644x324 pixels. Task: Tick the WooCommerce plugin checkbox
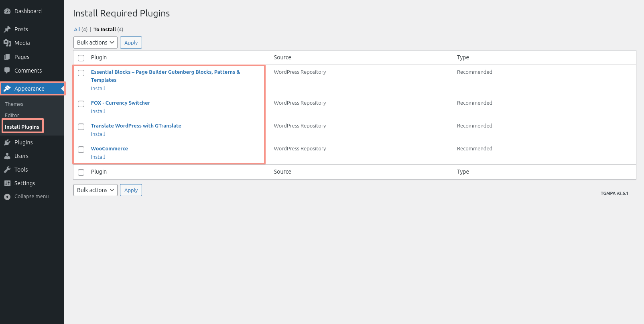pyautogui.click(x=81, y=149)
